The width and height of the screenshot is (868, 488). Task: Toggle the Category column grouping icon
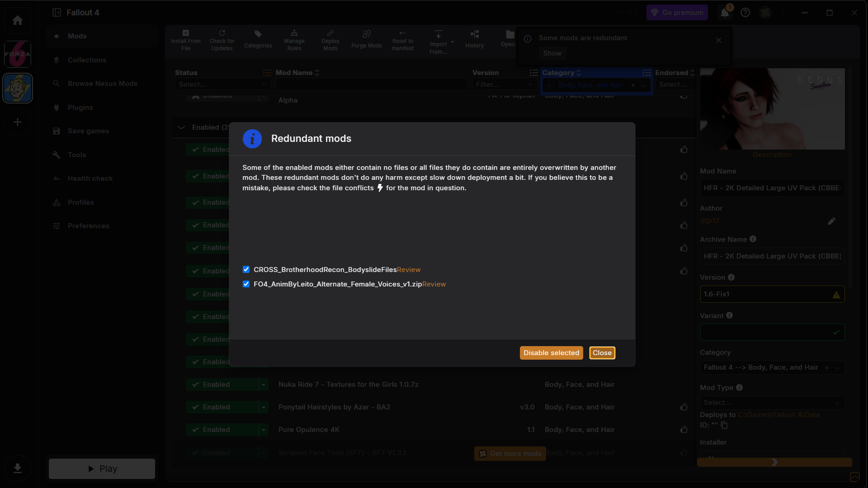646,73
